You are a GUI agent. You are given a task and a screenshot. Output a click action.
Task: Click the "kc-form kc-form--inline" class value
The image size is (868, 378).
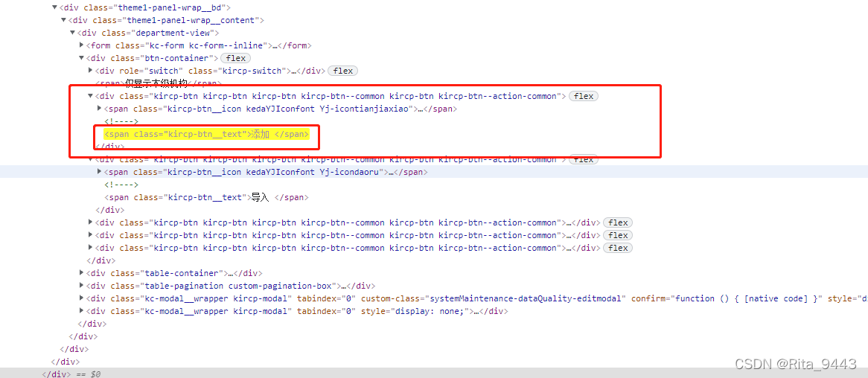point(205,45)
